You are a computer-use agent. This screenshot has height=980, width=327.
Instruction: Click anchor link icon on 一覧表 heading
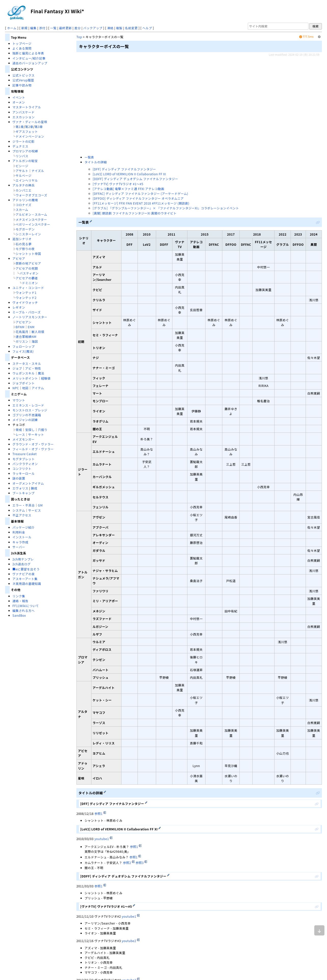pos(318,223)
